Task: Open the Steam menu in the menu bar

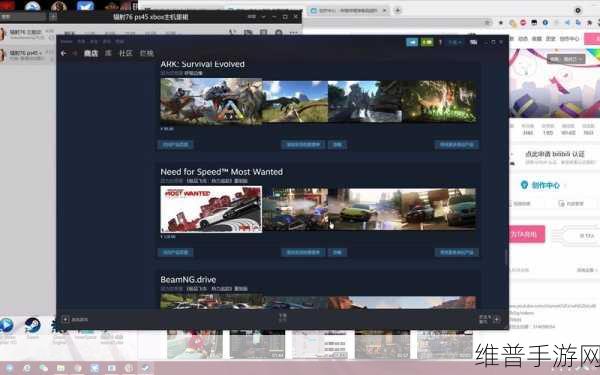Action: pyautogui.click(x=67, y=41)
